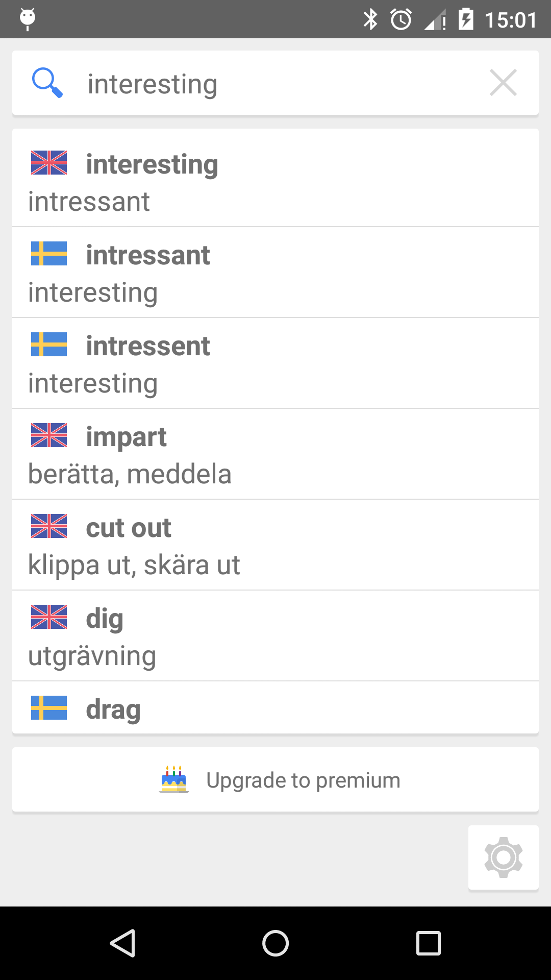Tap the UK flag beside 'impart'

(49, 435)
